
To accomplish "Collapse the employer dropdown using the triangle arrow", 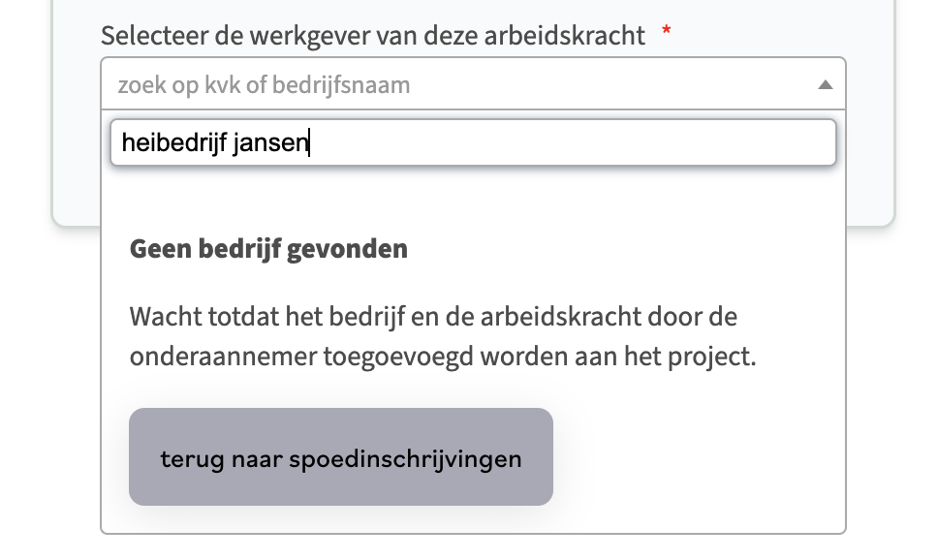I will coord(825,85).
